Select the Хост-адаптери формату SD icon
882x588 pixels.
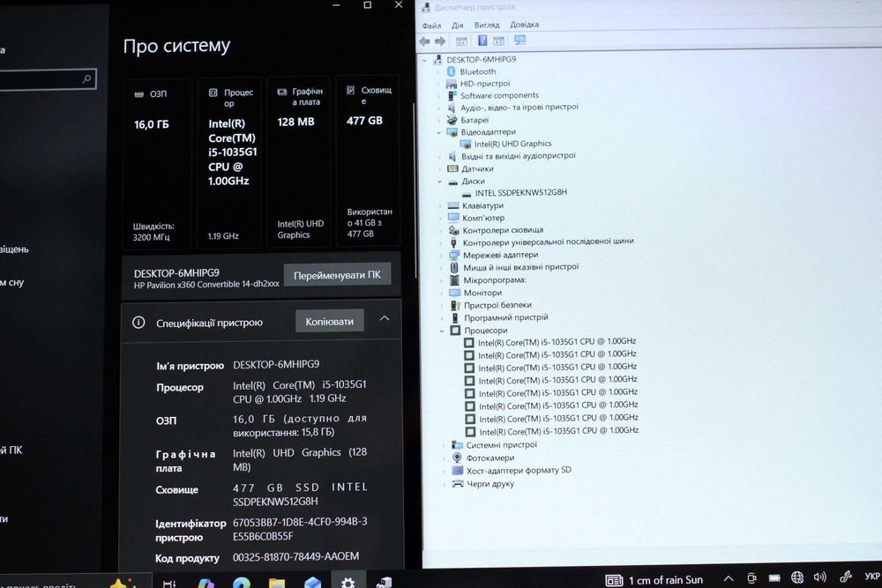[x=457, y=471]
